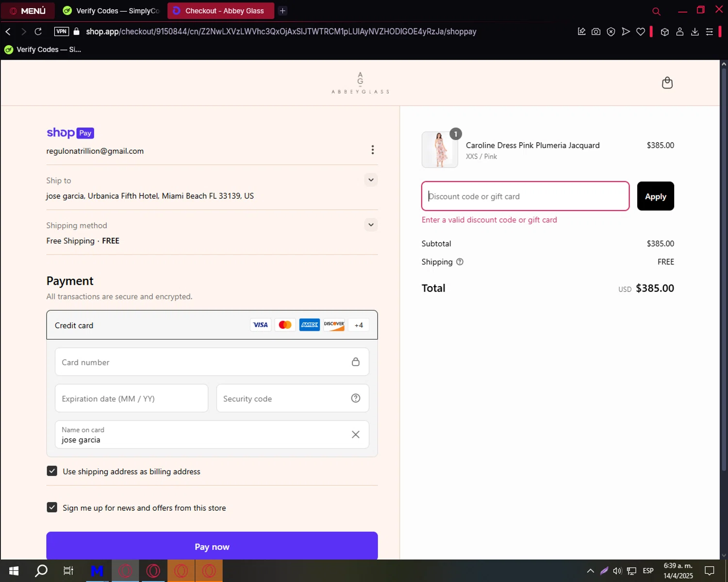Expand the Shipping method section
This screenshot has height=582, width=728.
371,225
